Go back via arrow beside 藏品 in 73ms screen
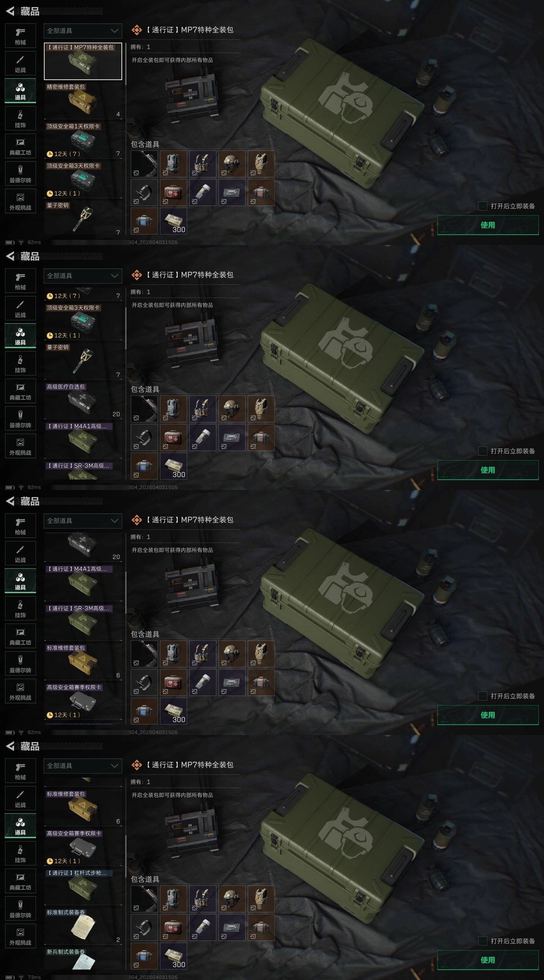This screenshot has width=544, height=980. (10, 746)
